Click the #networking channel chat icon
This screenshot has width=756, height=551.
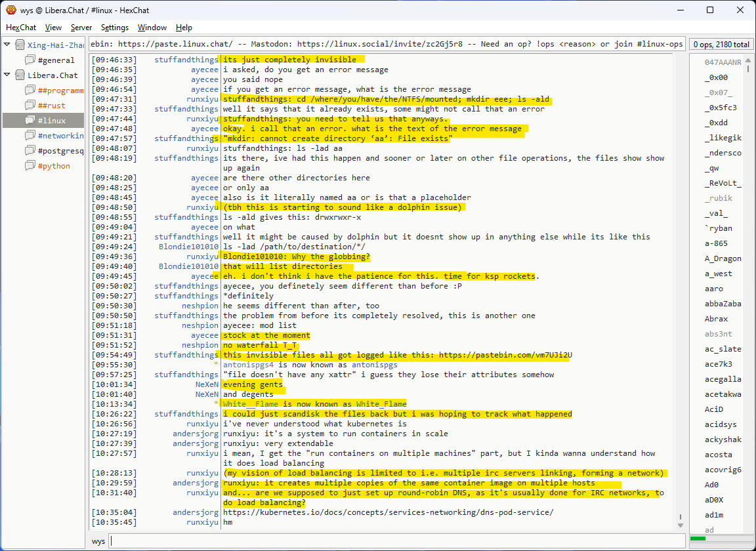click(x=30, y=136)
